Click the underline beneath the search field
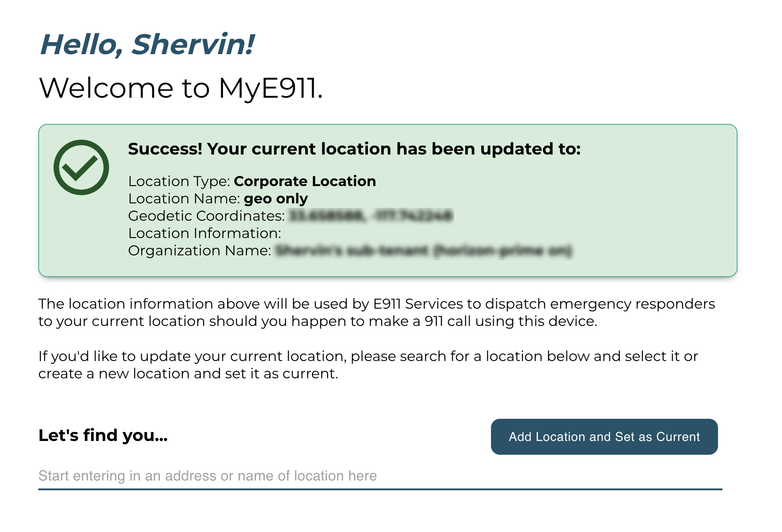Viewport: 782px width, 532px height. coord(380,489)
